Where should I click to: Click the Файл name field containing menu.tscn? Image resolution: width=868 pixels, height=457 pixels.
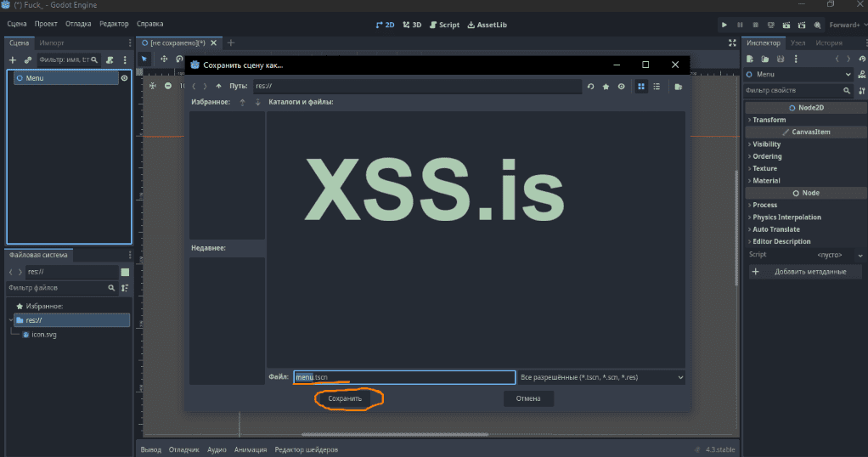click(x=404, y=377)
